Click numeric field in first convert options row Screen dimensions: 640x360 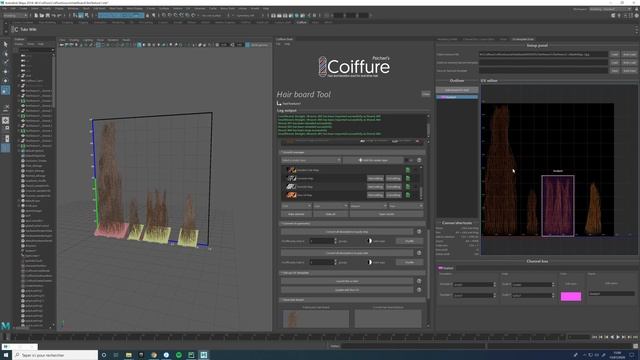322,241
